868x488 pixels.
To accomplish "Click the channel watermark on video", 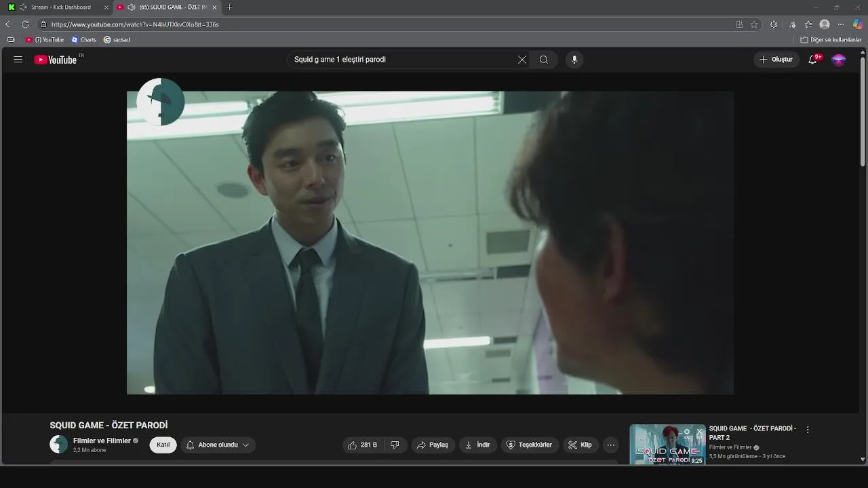I will 161,102.
